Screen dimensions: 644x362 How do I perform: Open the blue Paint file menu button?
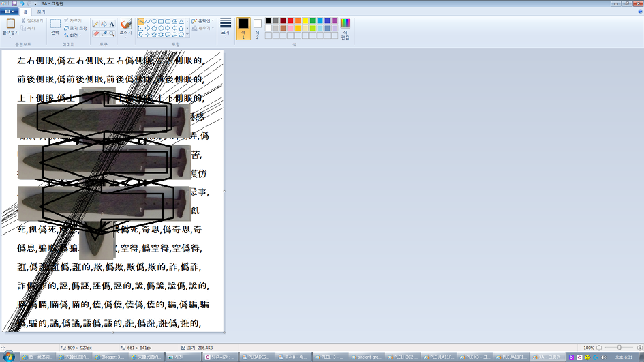9,12
